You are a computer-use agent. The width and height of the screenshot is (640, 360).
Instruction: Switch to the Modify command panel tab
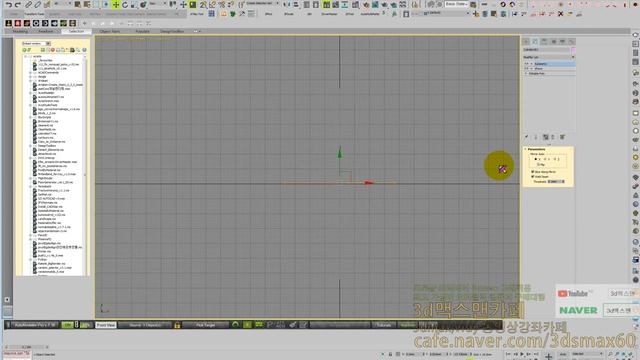tap(536, 41)
